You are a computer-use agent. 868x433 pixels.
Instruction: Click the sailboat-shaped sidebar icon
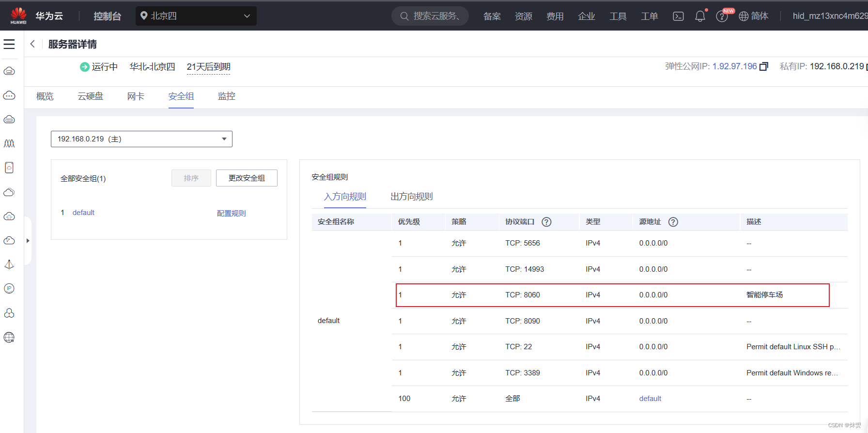click(9, 264)
